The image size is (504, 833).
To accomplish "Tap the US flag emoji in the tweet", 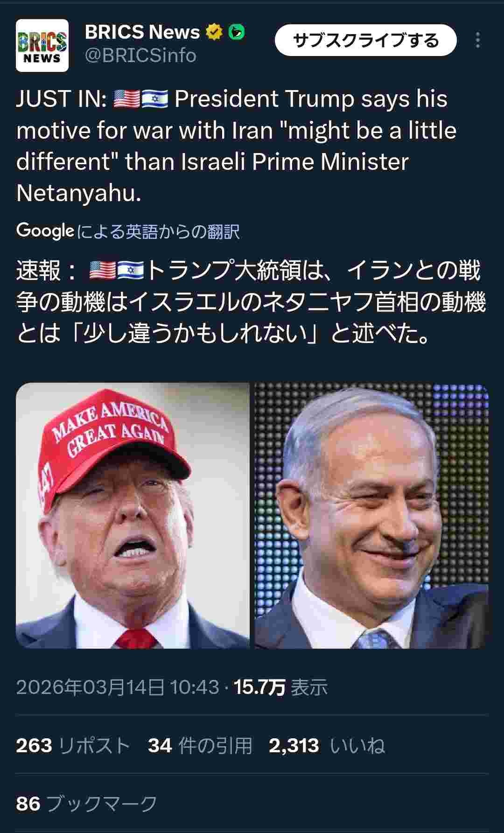I will click(x=126, y=99).
